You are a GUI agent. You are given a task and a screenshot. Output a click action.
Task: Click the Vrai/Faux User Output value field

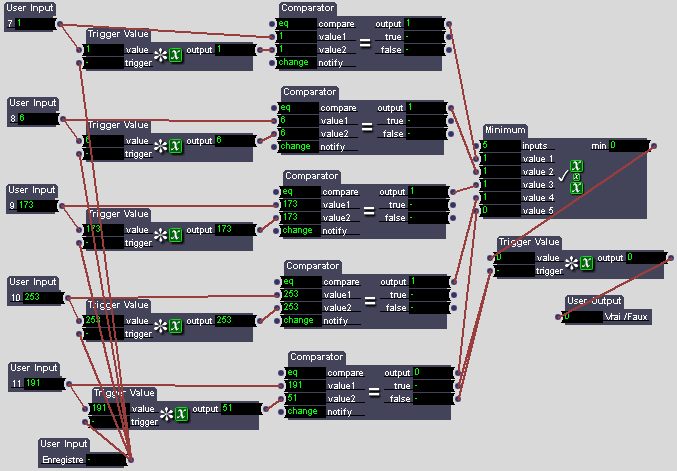(583, 316)
